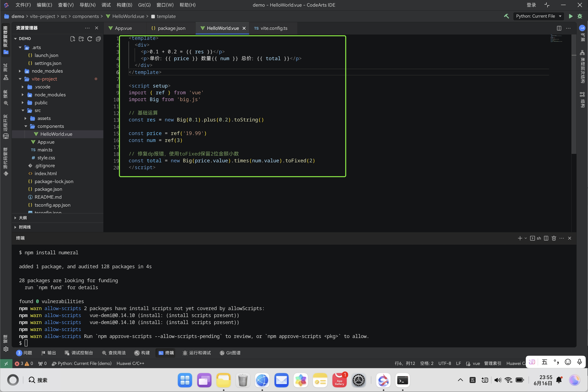
Task: Expand the .vscode folder
Action: (x=23, y=87)
